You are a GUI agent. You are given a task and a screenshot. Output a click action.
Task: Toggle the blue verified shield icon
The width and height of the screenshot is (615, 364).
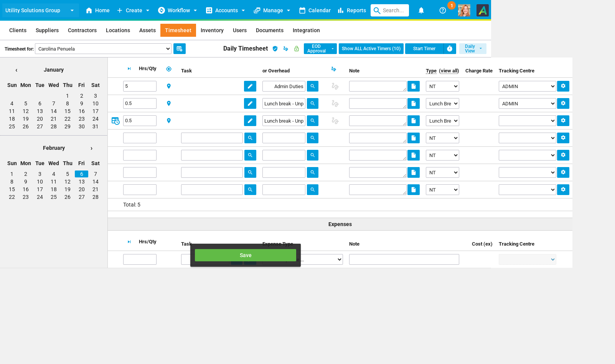[275, 49]
